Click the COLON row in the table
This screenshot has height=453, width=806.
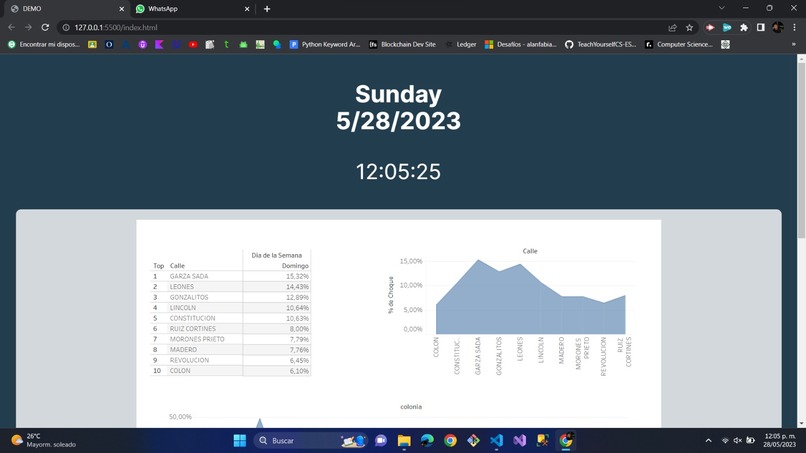[x=230, y=370]
